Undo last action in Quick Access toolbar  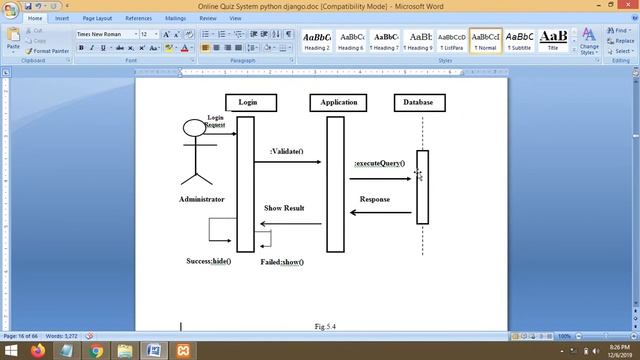coord(38,6)
